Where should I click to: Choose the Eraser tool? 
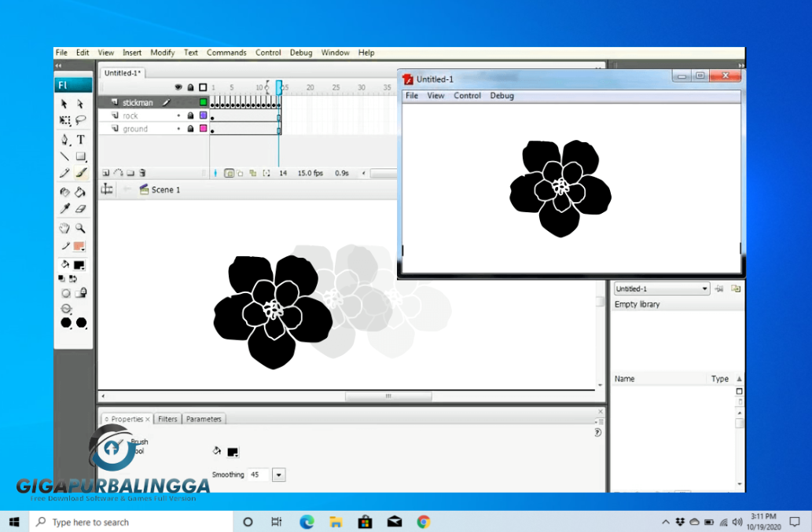[80, 209]
